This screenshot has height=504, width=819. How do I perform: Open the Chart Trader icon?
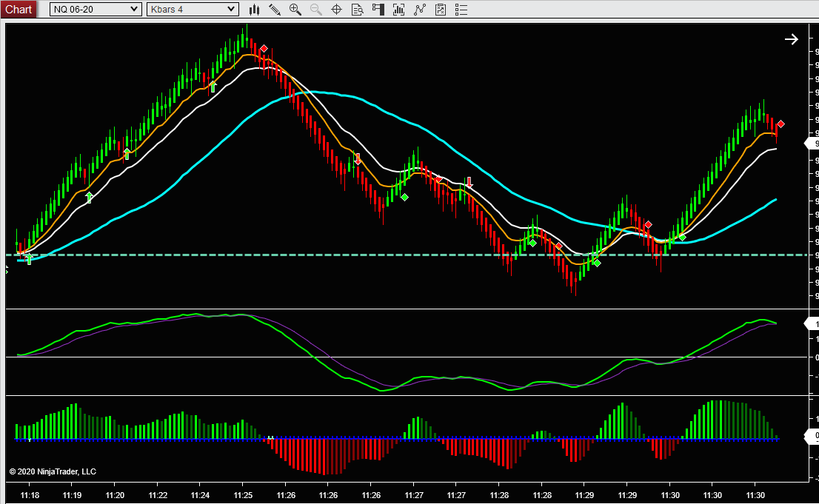(x=378, y=10)
